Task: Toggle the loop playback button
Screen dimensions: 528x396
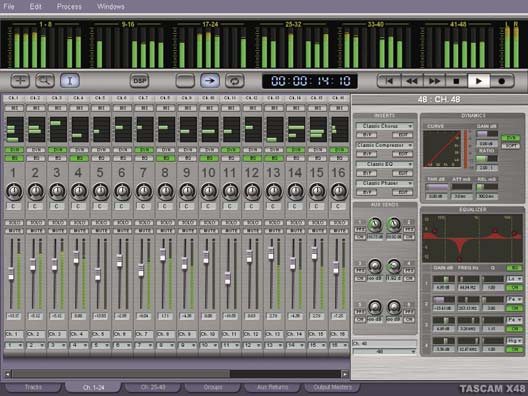Action: (x=235, y=80)
